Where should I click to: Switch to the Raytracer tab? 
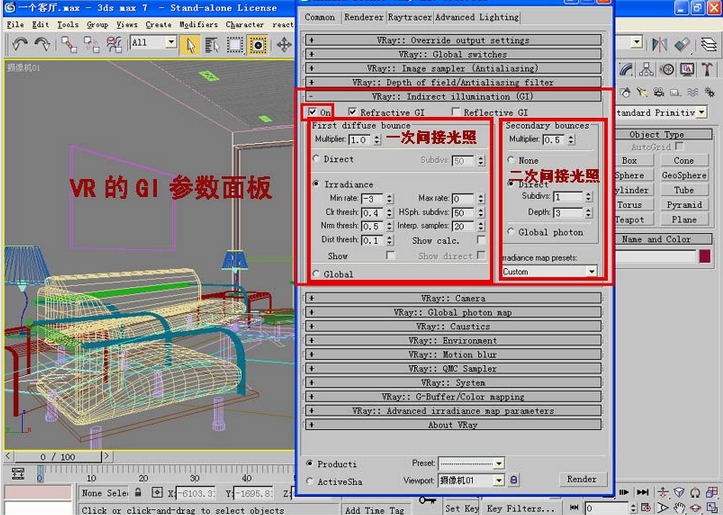[409, 17]
